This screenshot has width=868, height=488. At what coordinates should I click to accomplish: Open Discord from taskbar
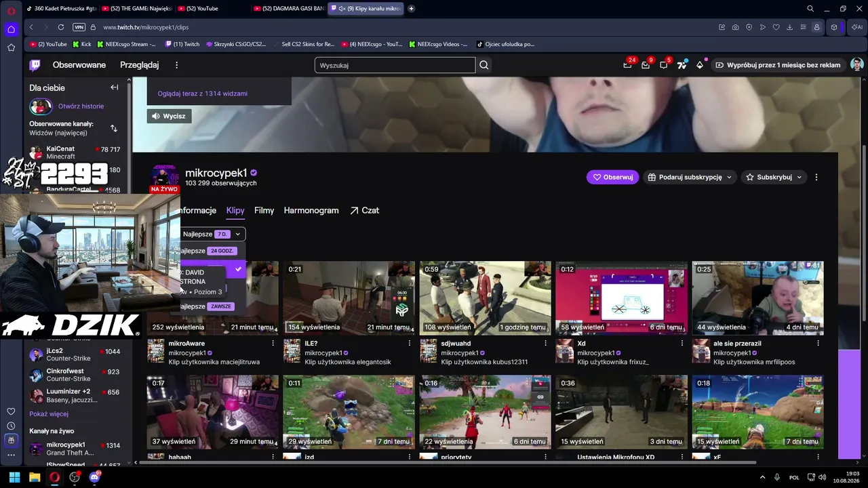click(94, 477)
